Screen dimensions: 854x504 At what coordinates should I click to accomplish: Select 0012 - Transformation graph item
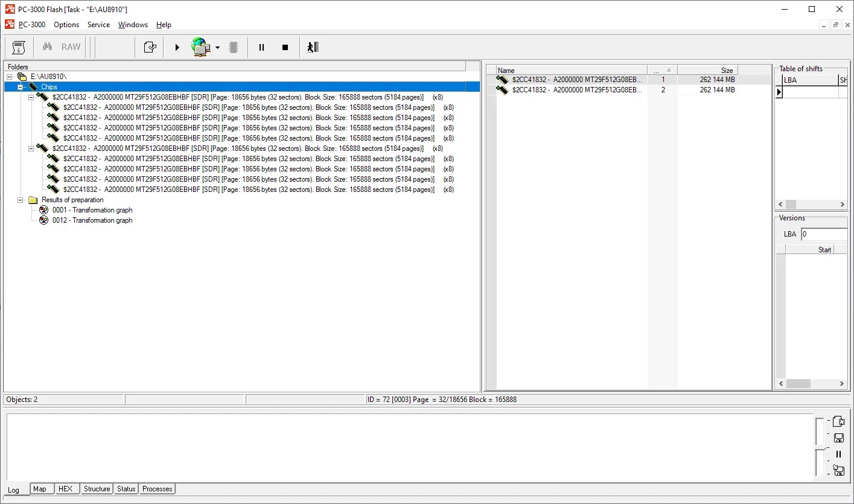92,220
